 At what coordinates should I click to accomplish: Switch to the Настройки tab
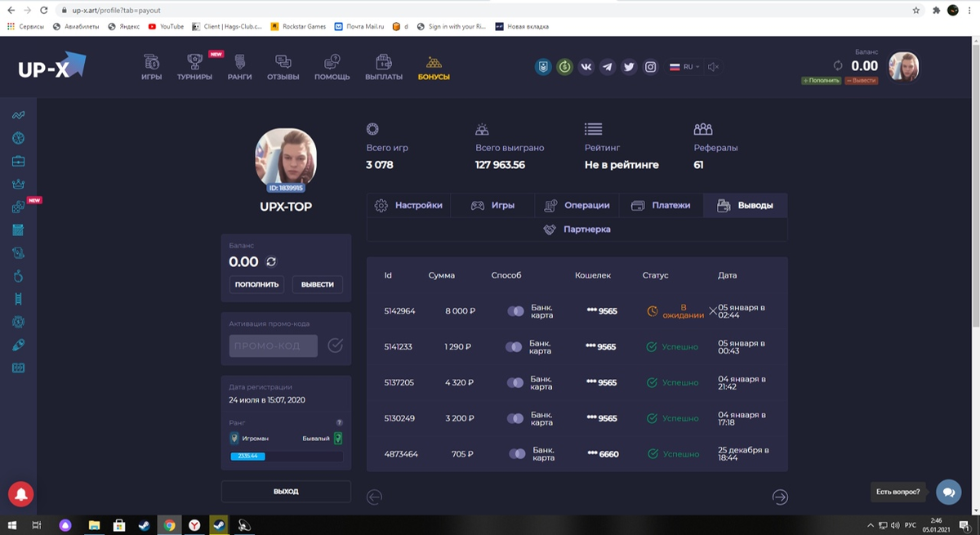[x=408, y=205]
